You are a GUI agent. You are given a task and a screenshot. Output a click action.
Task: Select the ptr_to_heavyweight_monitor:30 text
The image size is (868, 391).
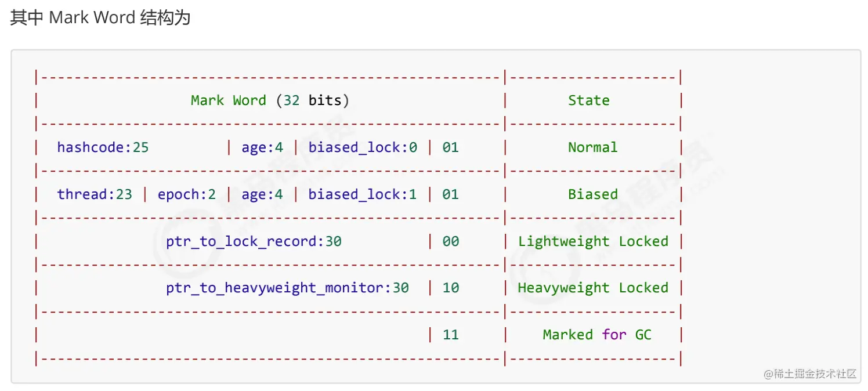287,288
